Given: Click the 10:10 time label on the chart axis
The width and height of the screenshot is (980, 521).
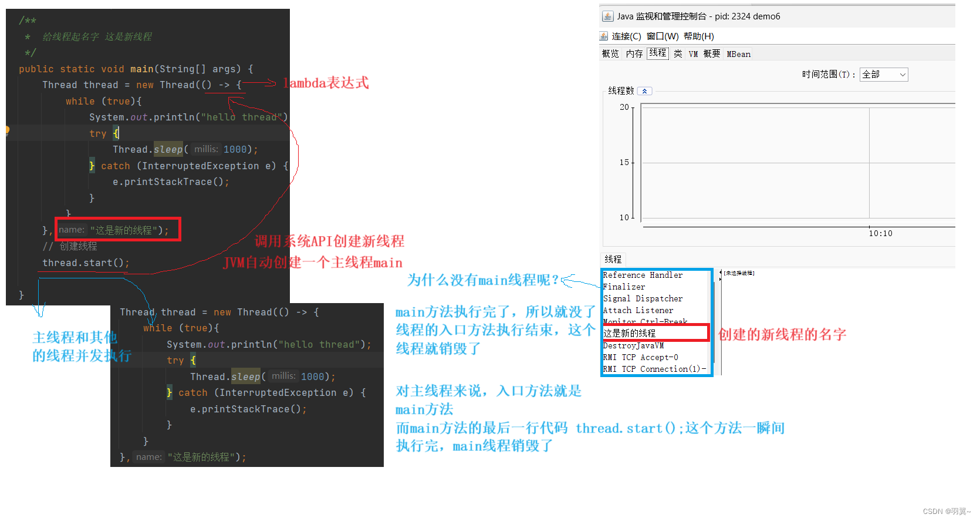Looking at the screenshot, I should click(x=880, y=233).
